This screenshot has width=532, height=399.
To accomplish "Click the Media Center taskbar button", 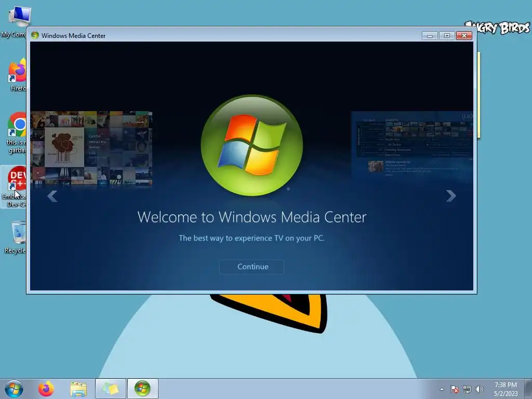I will (x=142, y=389).
